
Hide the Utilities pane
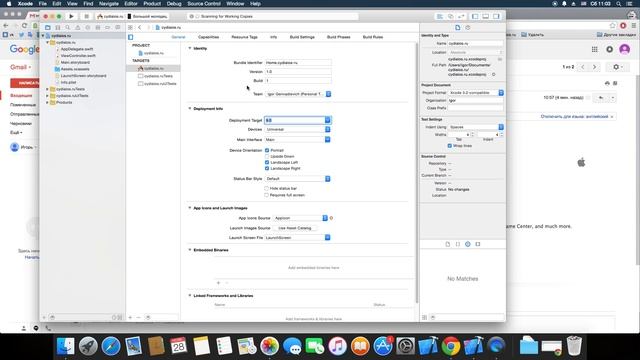(496, 16)
